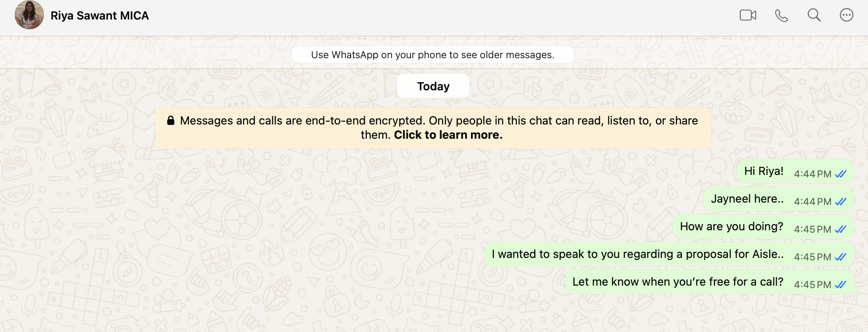
Task: Click the blue ticks on 'How are you doing?'
Action: [x=841, y=229]
